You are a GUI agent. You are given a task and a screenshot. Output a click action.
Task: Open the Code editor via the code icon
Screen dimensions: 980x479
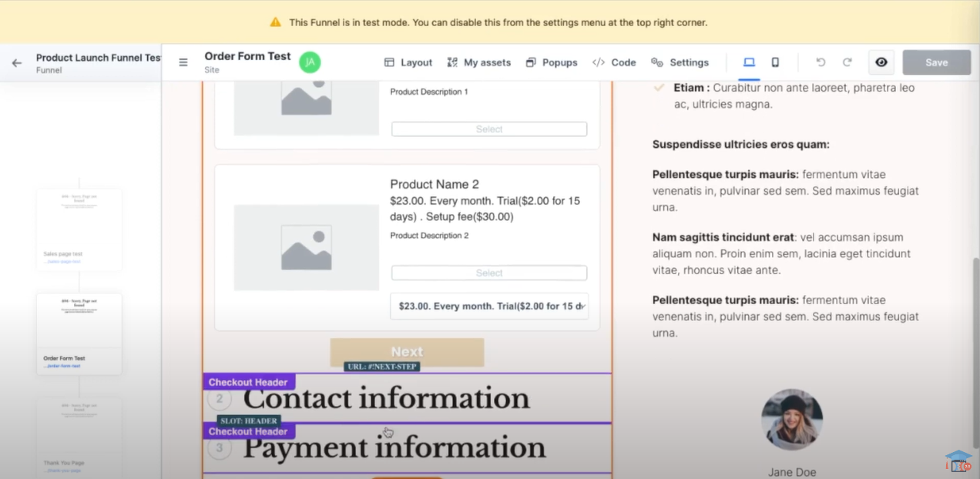point(614,62)
